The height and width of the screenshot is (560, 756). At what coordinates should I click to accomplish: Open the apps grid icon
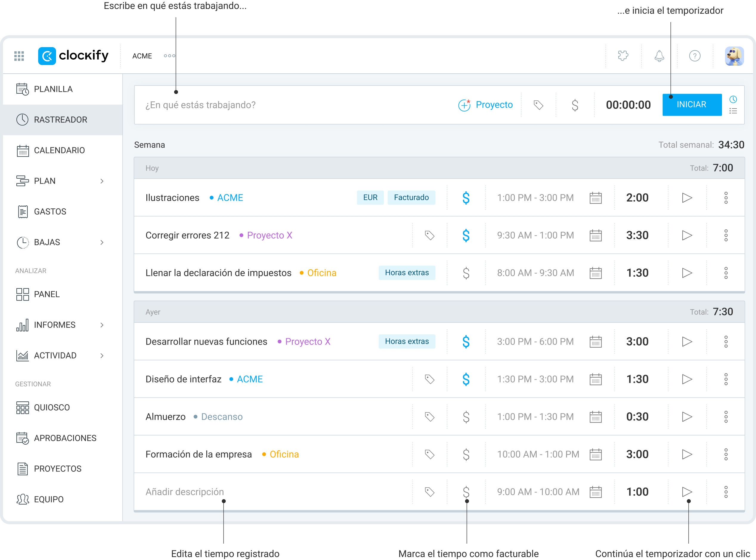(x=19, y=56)
